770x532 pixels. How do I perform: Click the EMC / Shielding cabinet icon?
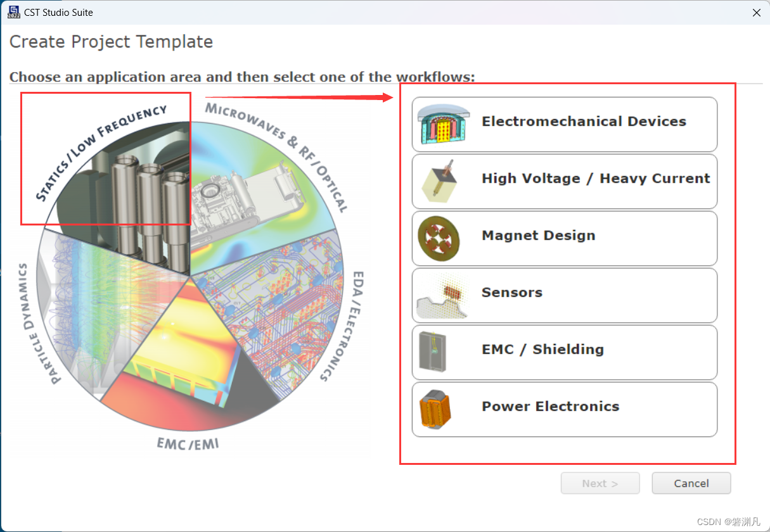pyautogui.click(x=433, y=352)
